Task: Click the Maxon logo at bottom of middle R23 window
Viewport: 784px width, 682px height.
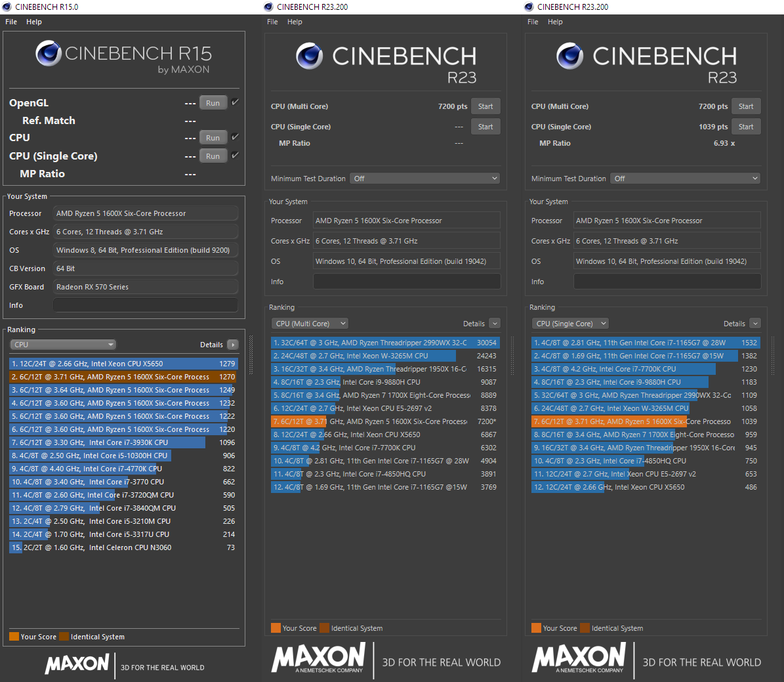Action: point(318,658)
